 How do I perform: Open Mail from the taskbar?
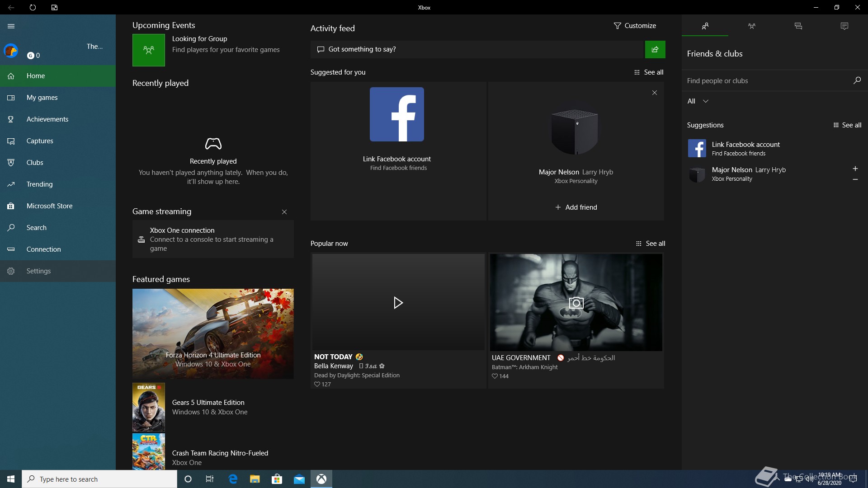tap(299, 479)
